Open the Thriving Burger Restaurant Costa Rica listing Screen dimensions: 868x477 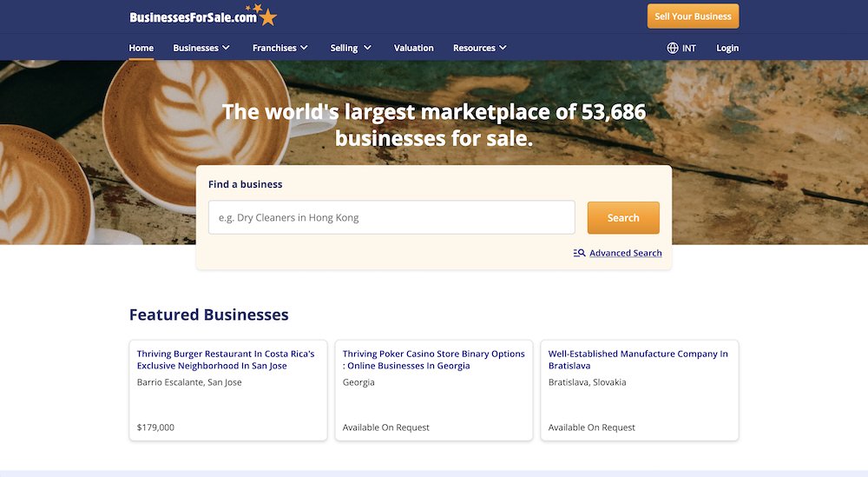(x=226, y=360)
